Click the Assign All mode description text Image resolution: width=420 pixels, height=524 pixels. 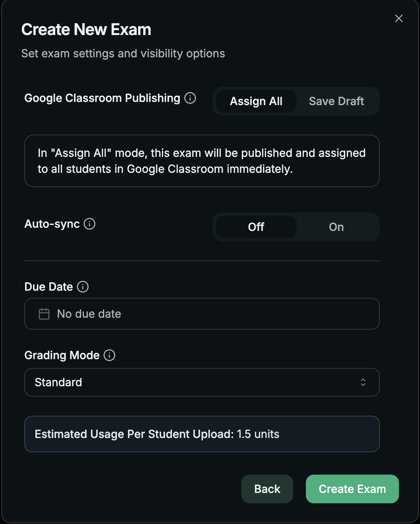[202, 161]
